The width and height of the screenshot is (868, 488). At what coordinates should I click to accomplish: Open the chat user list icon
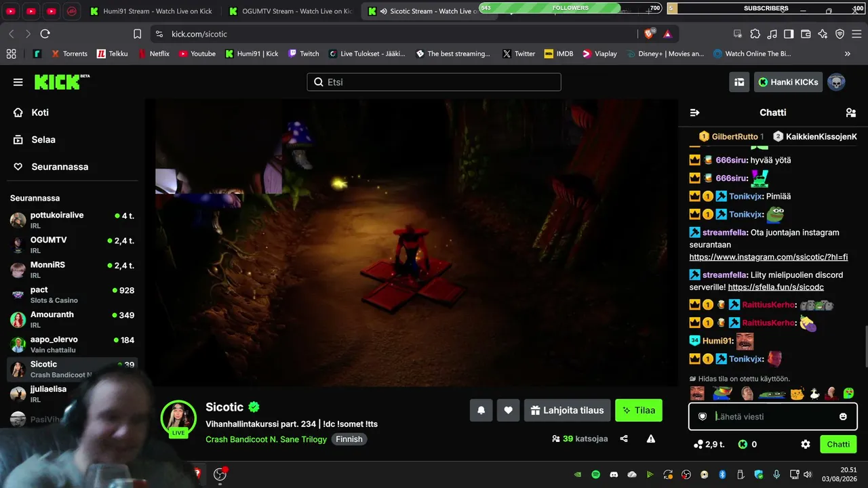[x=851, y=113]
